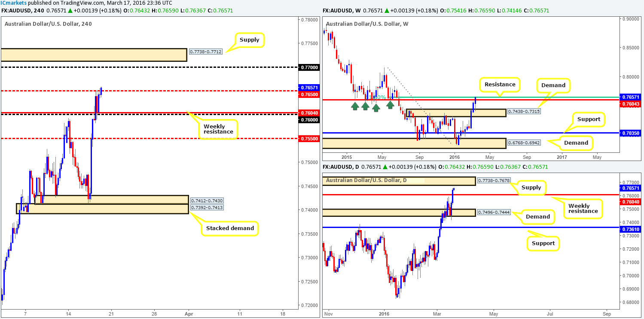
Task: Select the Resistance callout on the weekly chart
Action: point(500,85)
